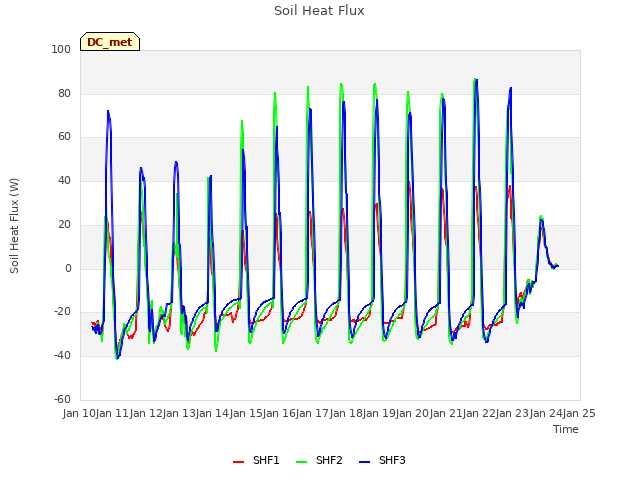This screenshot has height=480, width=640.
Task: Click the Jan 13 x-axis label
Action: click(179, 413)
